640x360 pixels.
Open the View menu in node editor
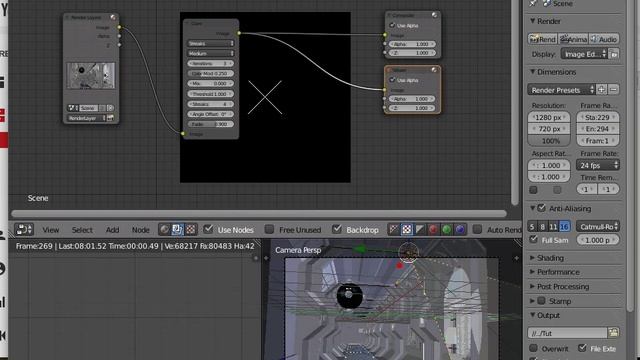point(51,230)
